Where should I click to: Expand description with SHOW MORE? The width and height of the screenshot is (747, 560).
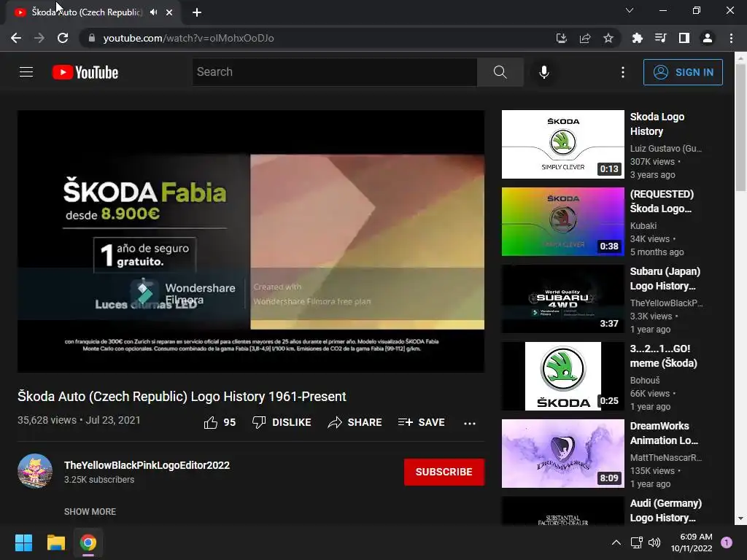[x=90, y=511]
